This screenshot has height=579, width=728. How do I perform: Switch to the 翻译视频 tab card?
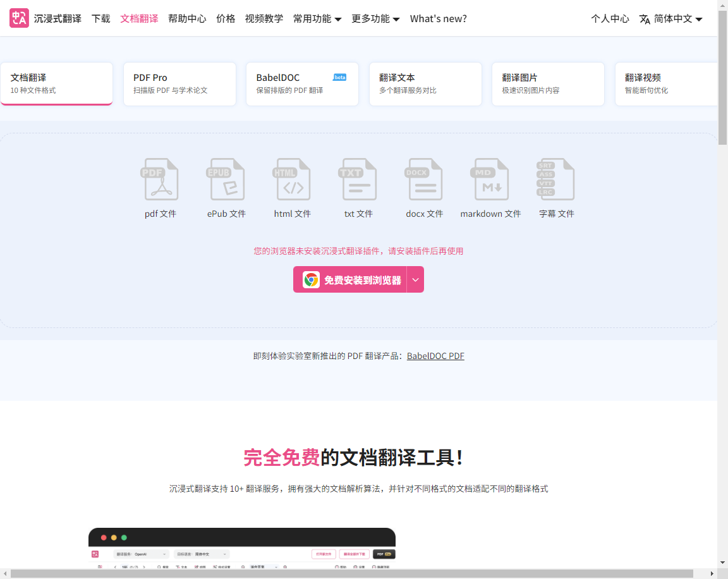tap(666, 83)
